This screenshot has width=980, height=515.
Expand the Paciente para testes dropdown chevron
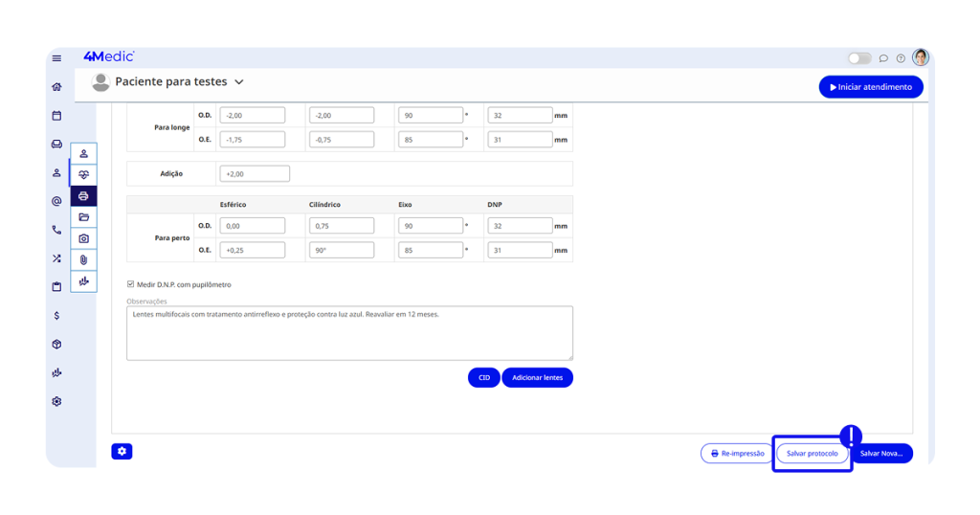coord(239,82)
